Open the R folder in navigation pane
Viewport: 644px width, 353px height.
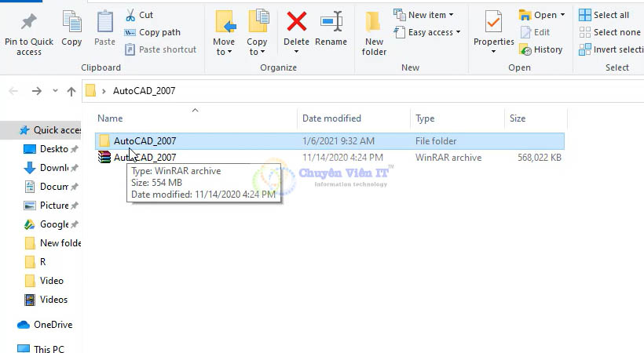[x=35, y=262]
